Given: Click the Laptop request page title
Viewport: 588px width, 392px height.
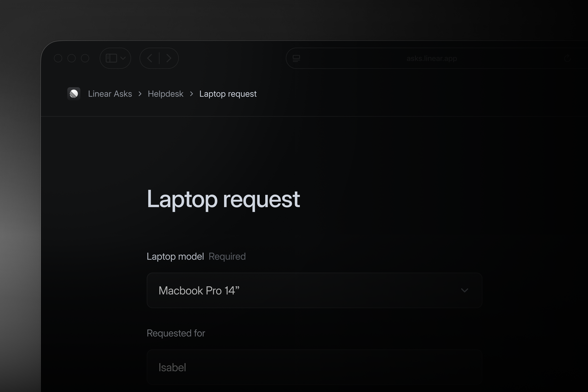Looking at the screenshot, I should coord(223,199).
